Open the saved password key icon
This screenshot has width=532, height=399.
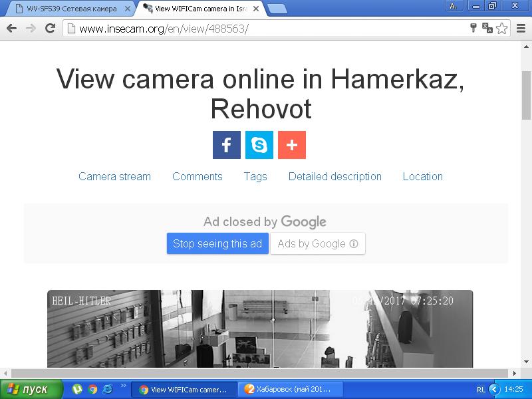pos(473,29)
